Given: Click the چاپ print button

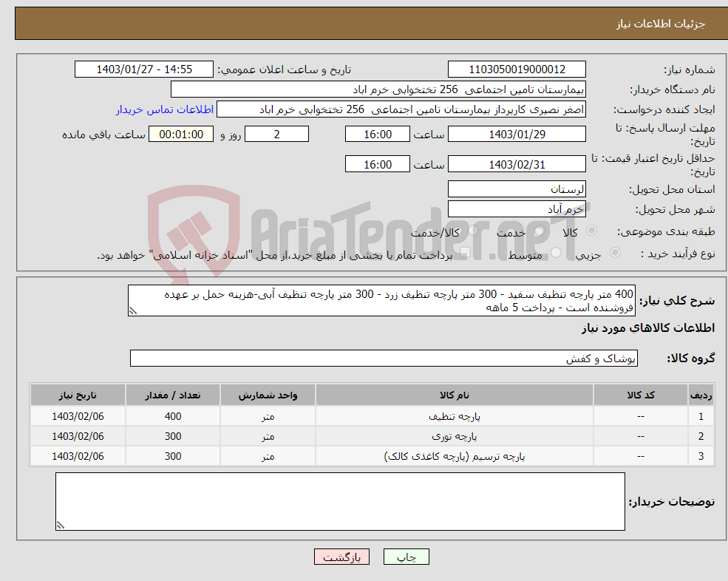Looking at the screenshot, I should 406,557.
